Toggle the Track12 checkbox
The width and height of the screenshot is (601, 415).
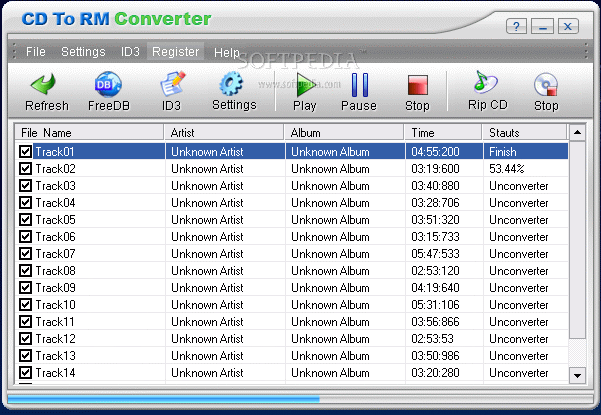point(25,338)
